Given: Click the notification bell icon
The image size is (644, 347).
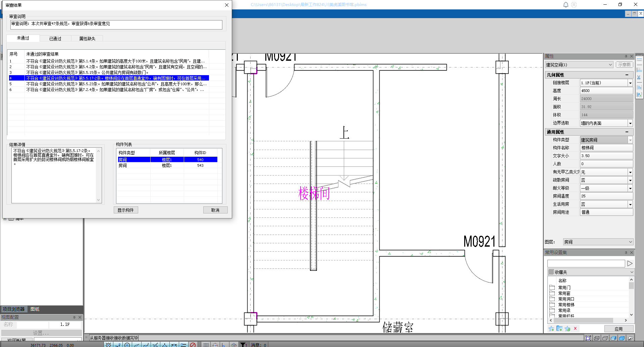Looking at the screenshot, I should [566, 5].
